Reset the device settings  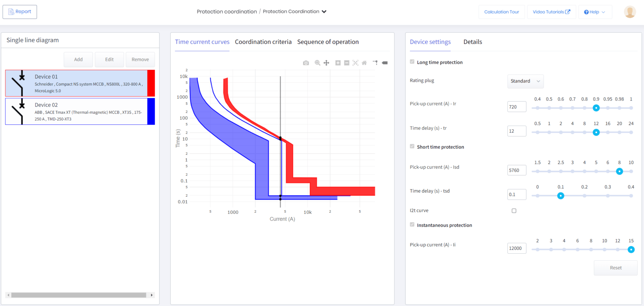(x=615, y=267)
